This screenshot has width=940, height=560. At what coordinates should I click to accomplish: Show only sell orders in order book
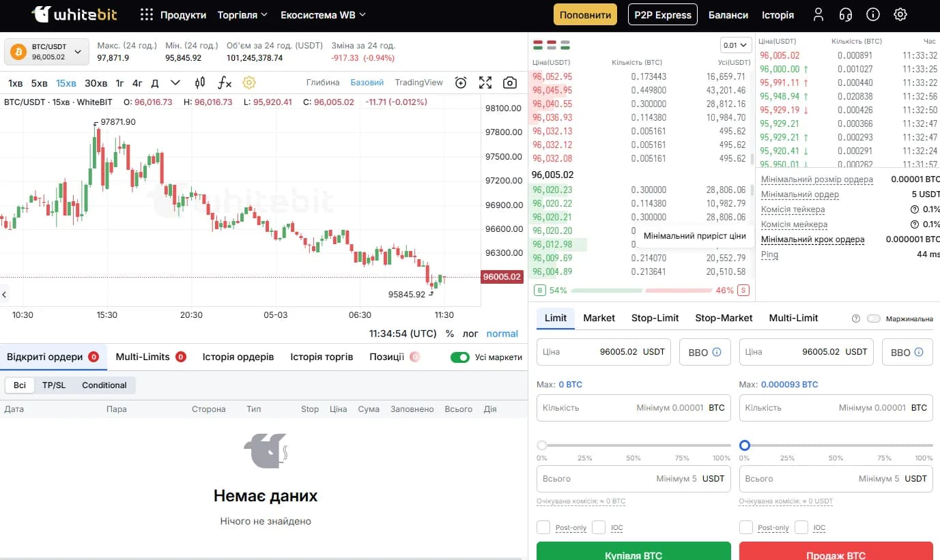tap(551, 45)
